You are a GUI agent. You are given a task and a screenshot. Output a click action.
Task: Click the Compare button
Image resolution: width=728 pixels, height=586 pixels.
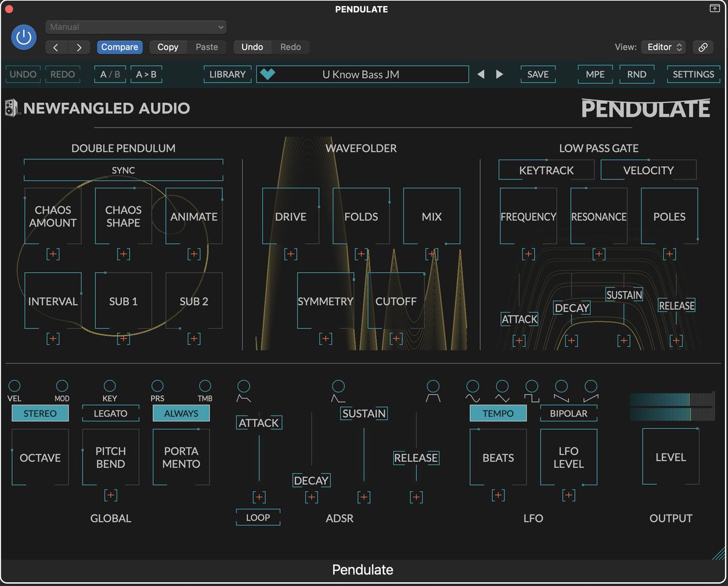pyautogui.click(x=120, y=47)
